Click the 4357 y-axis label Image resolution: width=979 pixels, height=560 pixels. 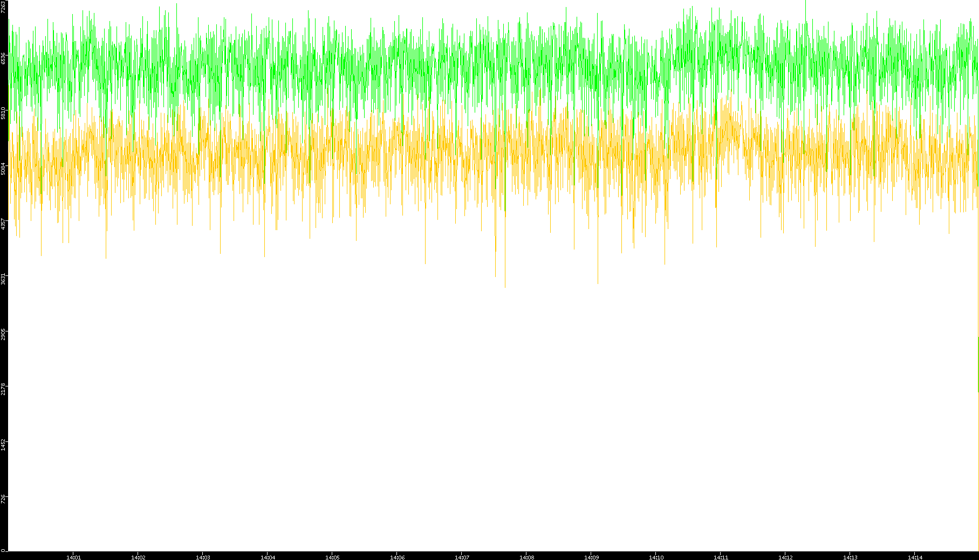[x=4, y=224]
